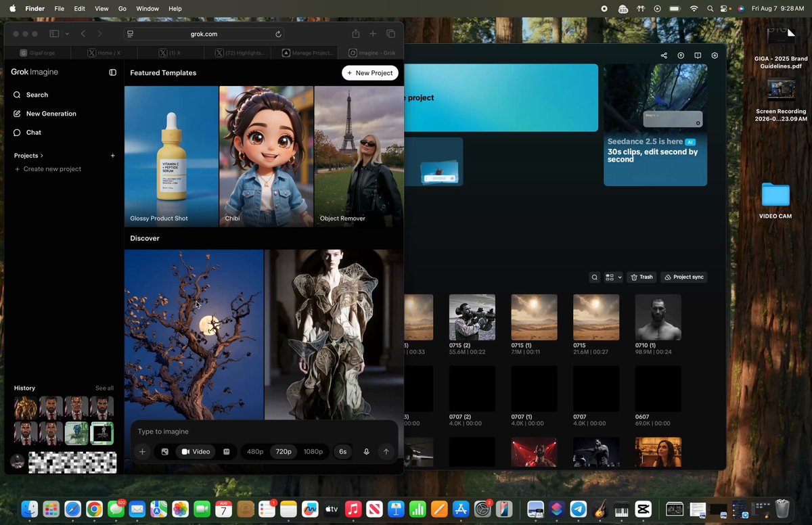
Task: Click the submit arrow in prompt bar
Action: click(x=386, y=452)
